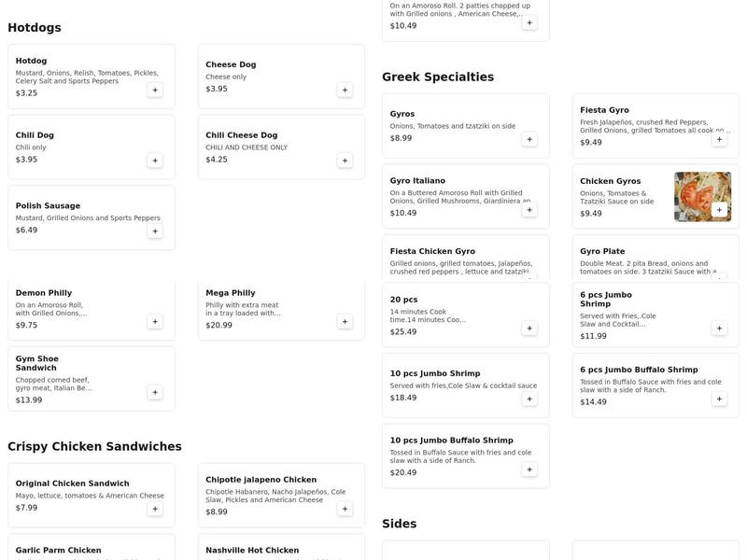Click plus on Chicken Gyros photo
Screen dimensions: 747x560
(719, 210)
